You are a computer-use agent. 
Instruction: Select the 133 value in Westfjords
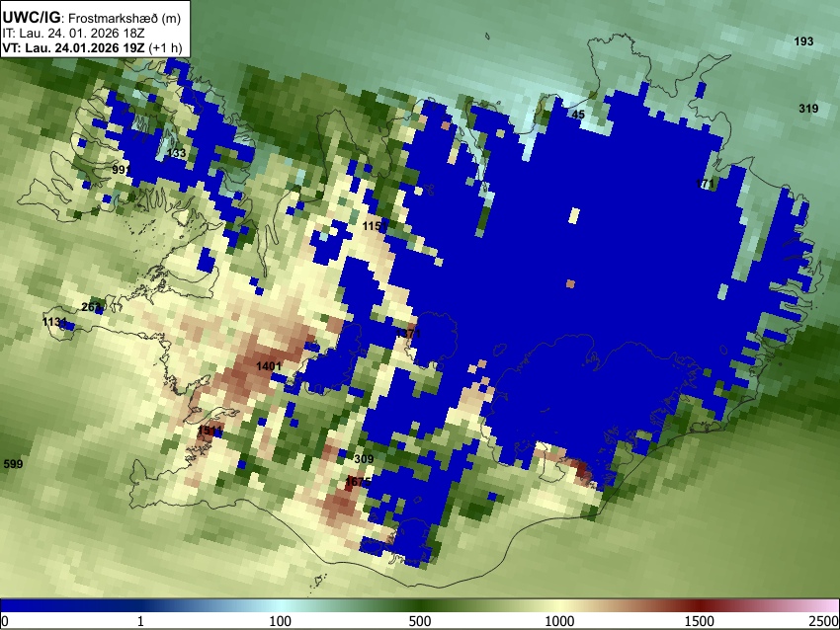click(x=176, y=153)
